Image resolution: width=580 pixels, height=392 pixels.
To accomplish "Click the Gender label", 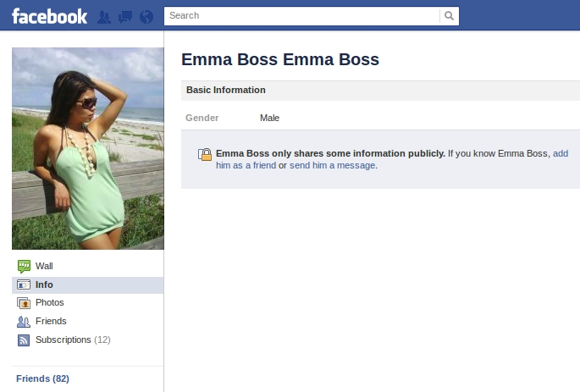I will tap(202, 118).
